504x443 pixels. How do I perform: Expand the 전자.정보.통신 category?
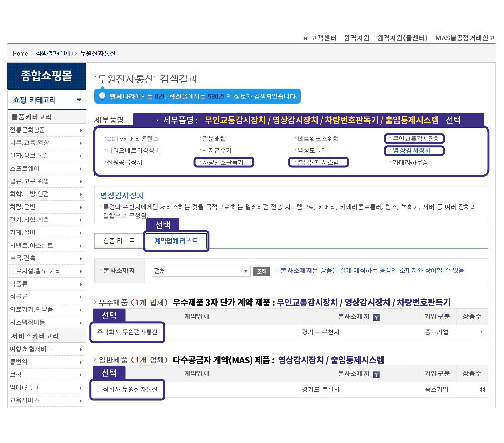(x=47, y=156)
